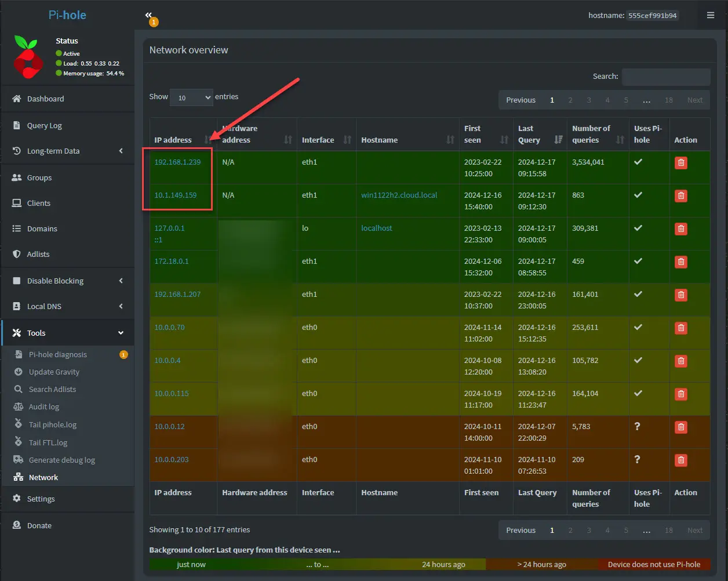728x581 pixels.
Task: Open the hamburger menu at top right
Action: pos(710,16)
